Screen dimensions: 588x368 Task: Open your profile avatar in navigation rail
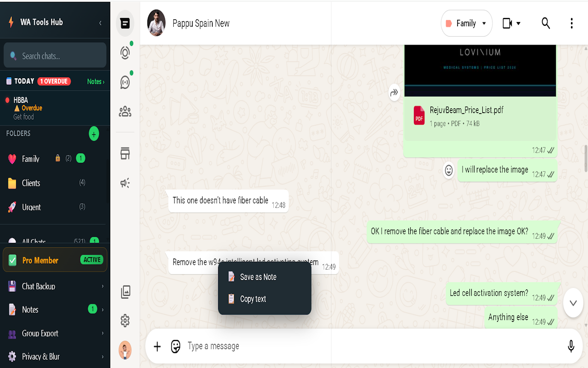[125, 350]
